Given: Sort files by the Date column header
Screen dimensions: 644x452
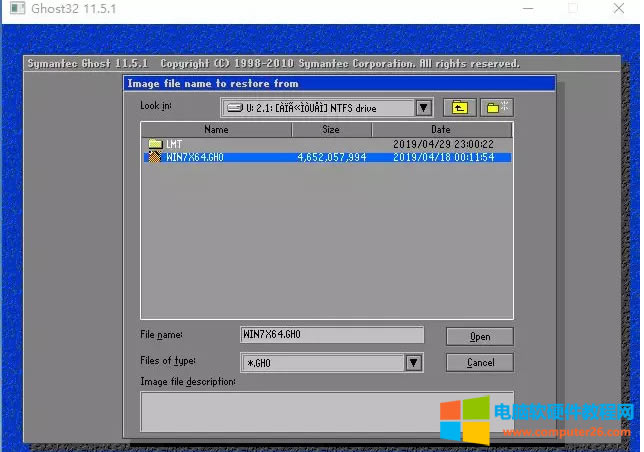Looking at the screenshot, I should [x=442, y=129].
